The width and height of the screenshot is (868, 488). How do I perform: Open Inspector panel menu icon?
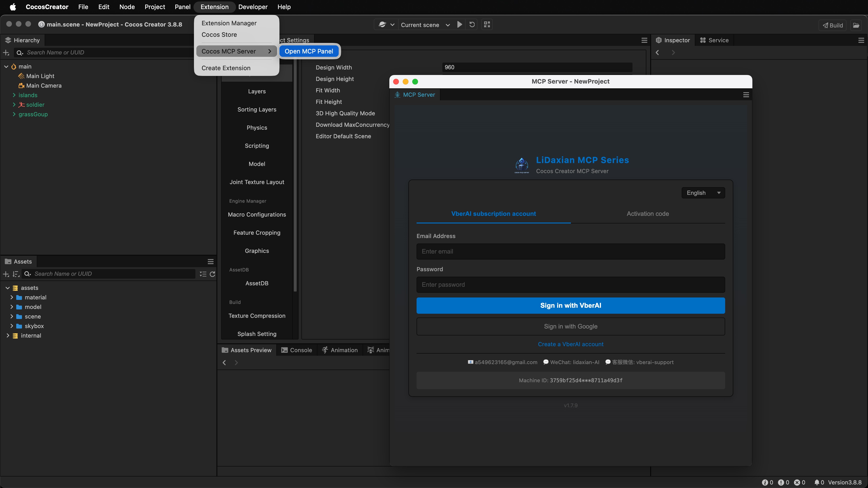[x=861, y=40]
